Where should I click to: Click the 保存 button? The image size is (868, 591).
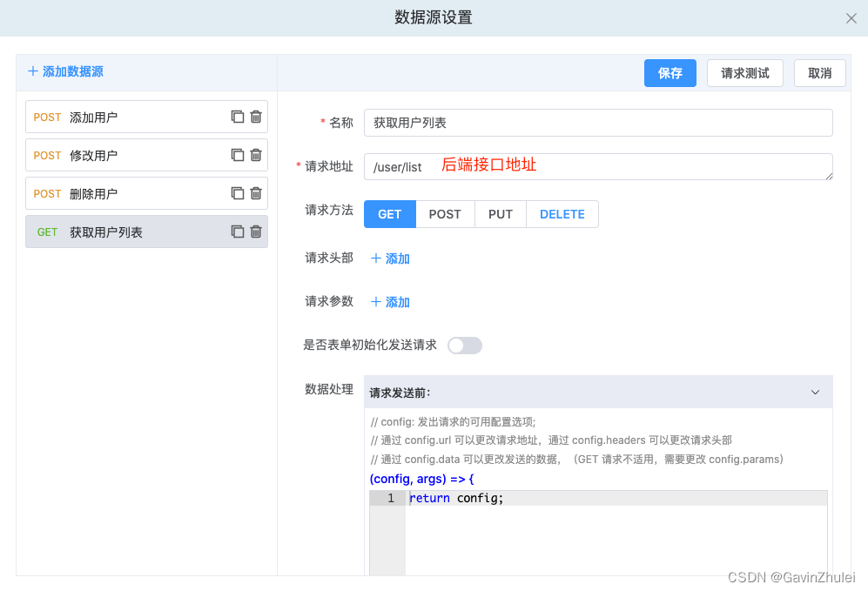coord(670,73)
